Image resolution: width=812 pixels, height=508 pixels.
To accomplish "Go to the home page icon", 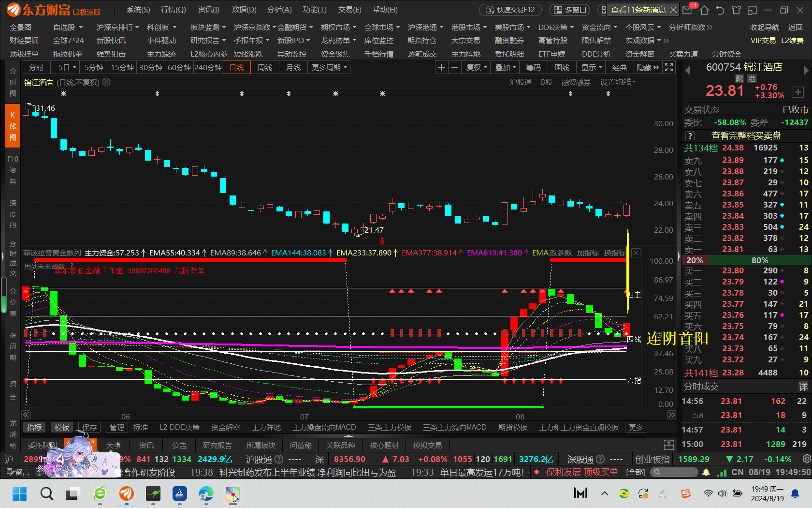I will click(704, 10).
